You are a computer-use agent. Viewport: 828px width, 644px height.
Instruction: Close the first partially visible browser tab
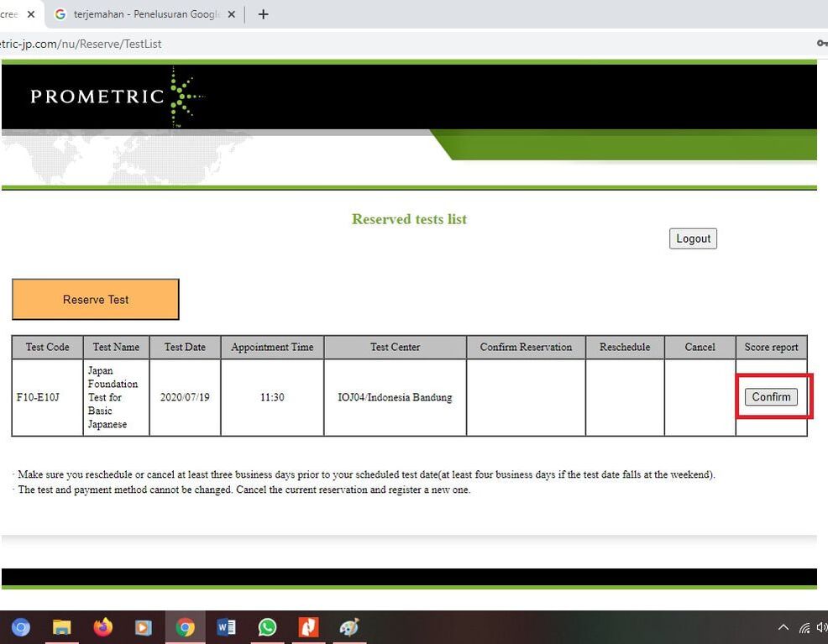pyautogui.click(x=31, y=14)
